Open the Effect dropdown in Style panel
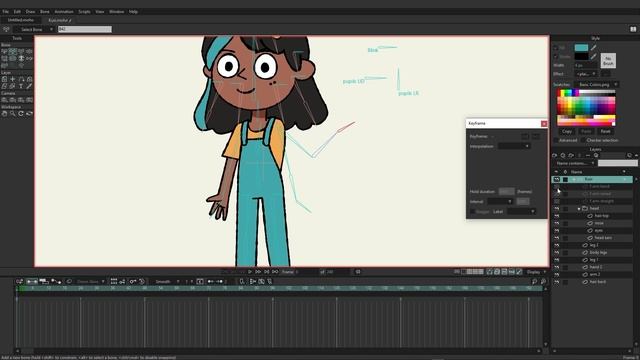This screenshot has height=360, width=640. [587, 74]
